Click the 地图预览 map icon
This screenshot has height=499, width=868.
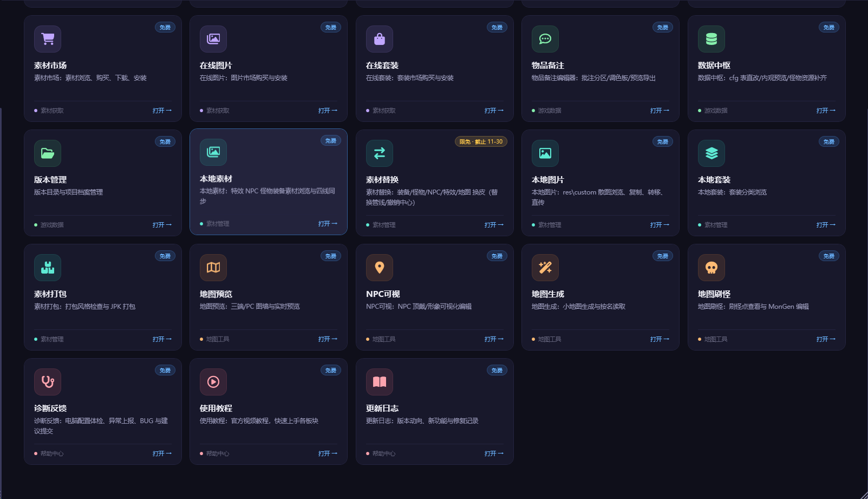[x=213, y=268]
